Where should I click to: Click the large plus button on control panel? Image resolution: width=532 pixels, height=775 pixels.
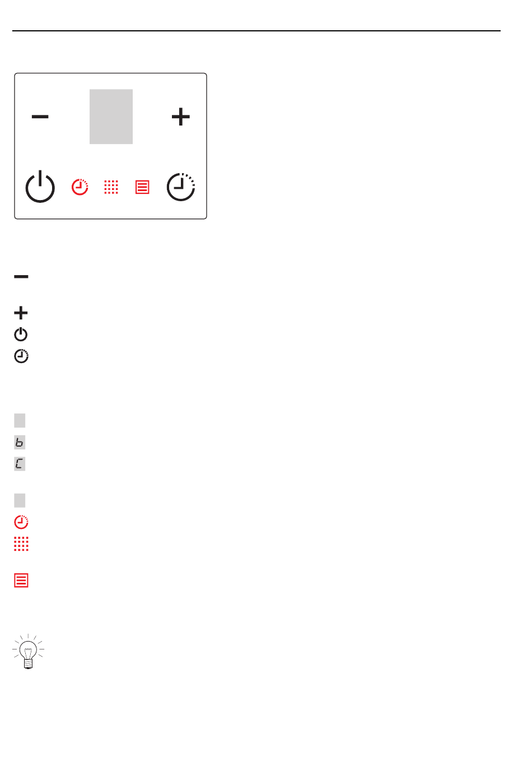click(x=181, y=117)
